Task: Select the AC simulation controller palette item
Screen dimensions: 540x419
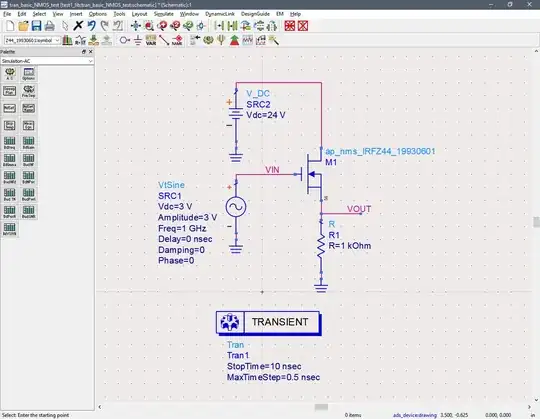Action: pyautogui.click(x=10, y=74)
